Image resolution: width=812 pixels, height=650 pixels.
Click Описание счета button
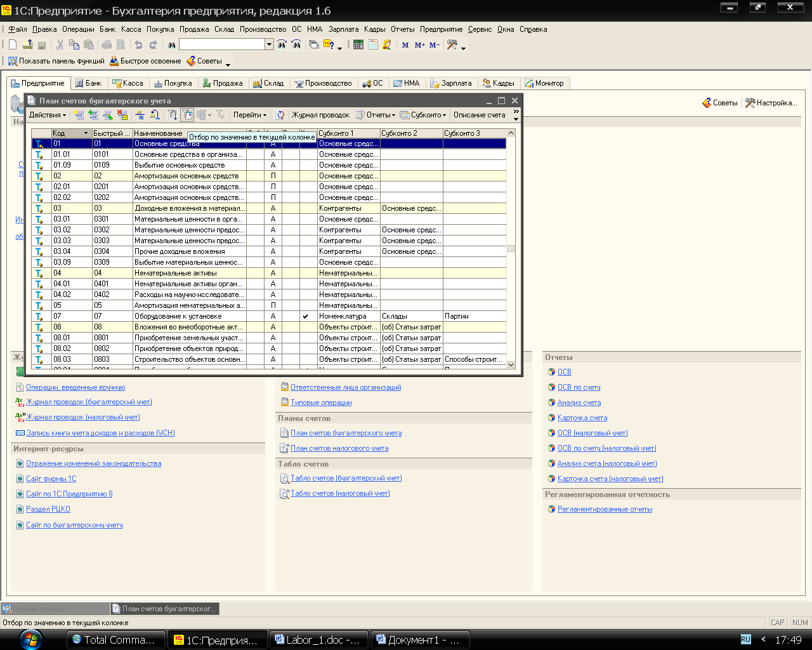point(480,115)
